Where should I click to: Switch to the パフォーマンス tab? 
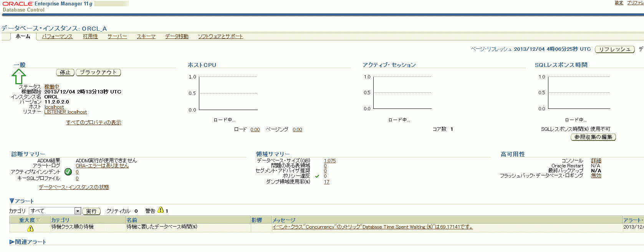(x=57, y=37)
